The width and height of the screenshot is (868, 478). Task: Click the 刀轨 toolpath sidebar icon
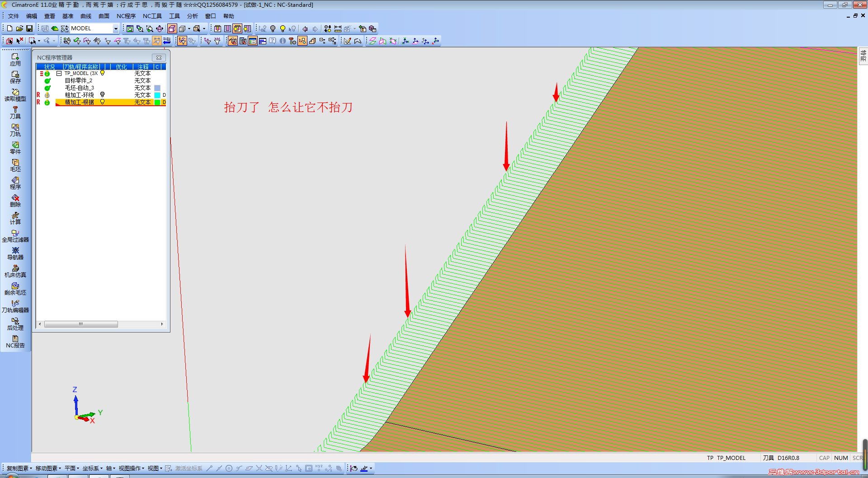(x=15, y=130)
